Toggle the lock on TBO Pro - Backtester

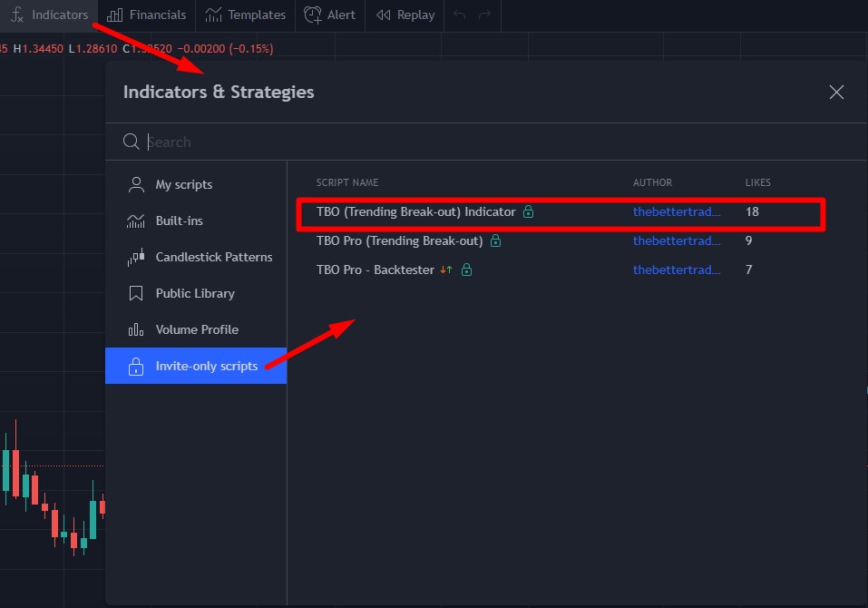(467, 270)
